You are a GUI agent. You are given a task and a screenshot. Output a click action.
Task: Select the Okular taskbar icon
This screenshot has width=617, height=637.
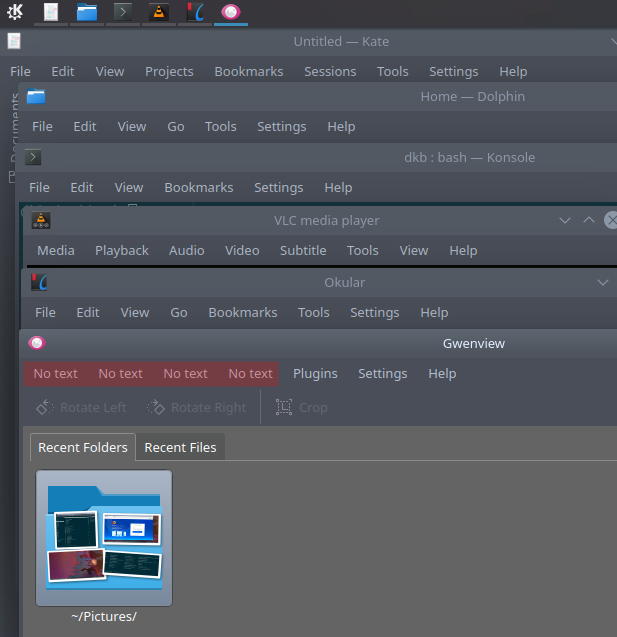coord(195,13)
